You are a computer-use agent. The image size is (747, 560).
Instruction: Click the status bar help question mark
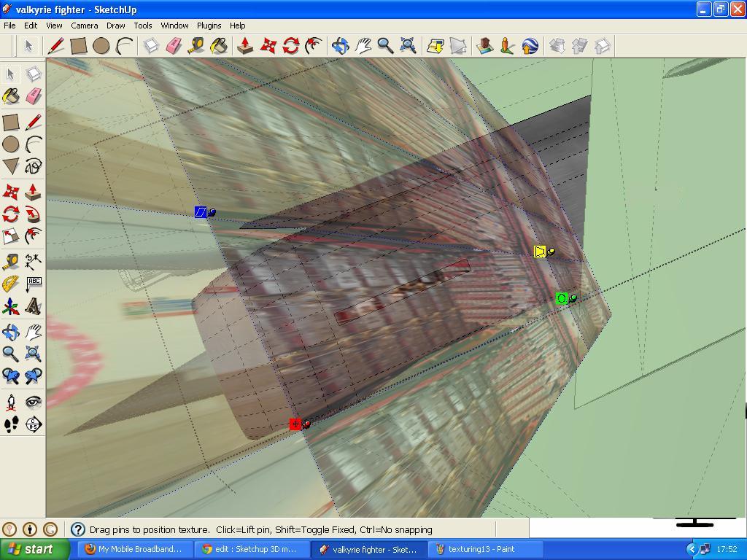(x=77, y=529)
